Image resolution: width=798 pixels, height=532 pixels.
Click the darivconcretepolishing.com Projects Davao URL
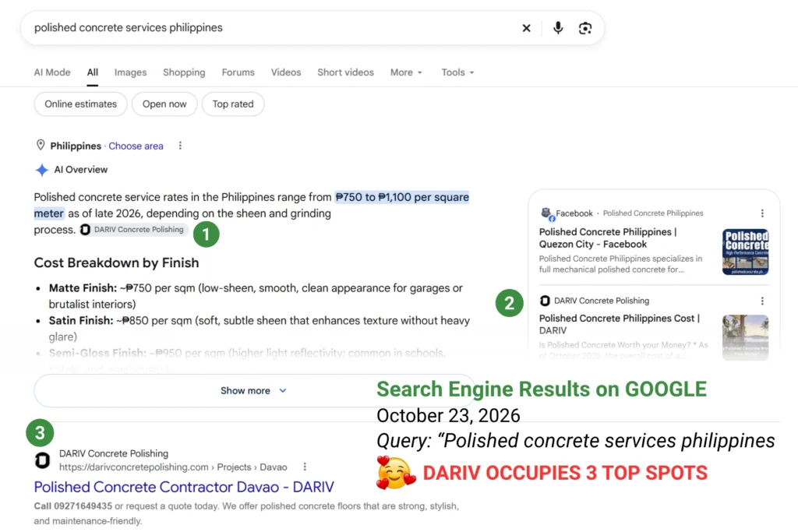point(173,467)
